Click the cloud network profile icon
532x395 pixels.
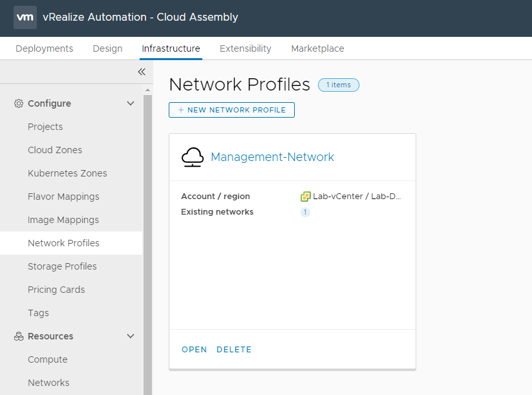point(192,157)
